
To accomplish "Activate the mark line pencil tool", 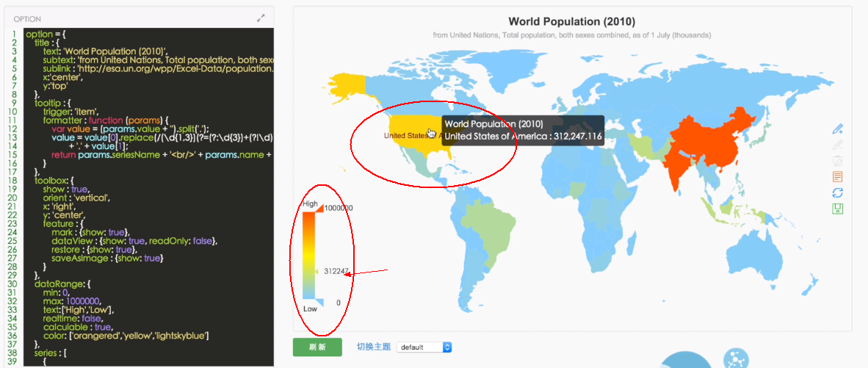I will click(838, 129).
